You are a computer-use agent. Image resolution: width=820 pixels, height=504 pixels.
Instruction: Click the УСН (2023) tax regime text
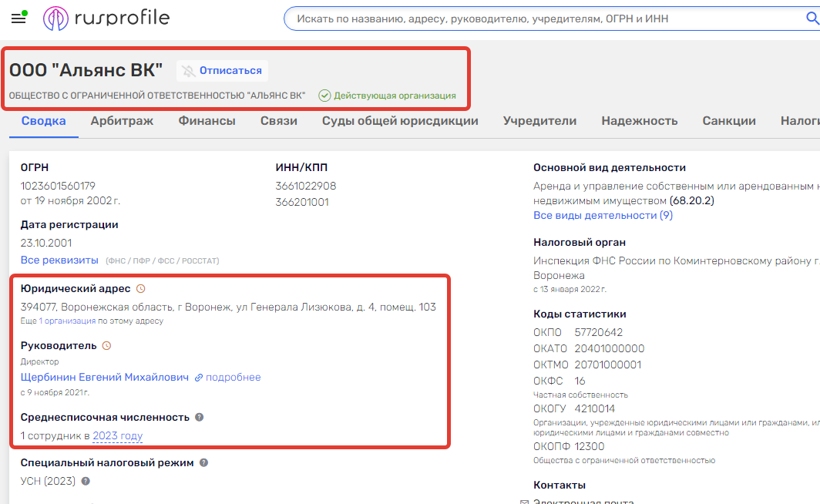point(48,481)
